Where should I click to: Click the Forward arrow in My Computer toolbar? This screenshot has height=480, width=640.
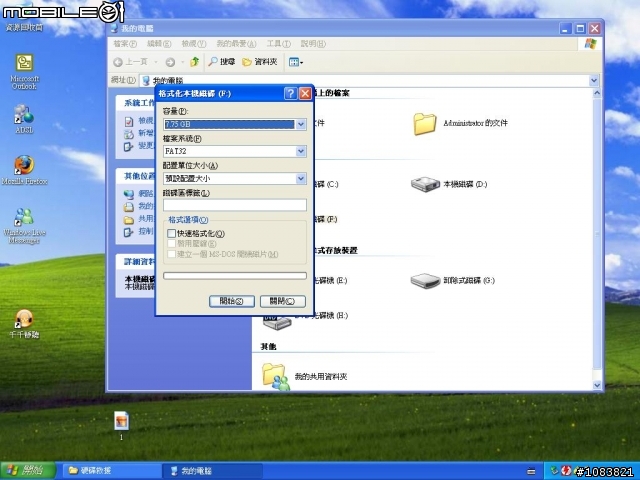coord(170,62)
